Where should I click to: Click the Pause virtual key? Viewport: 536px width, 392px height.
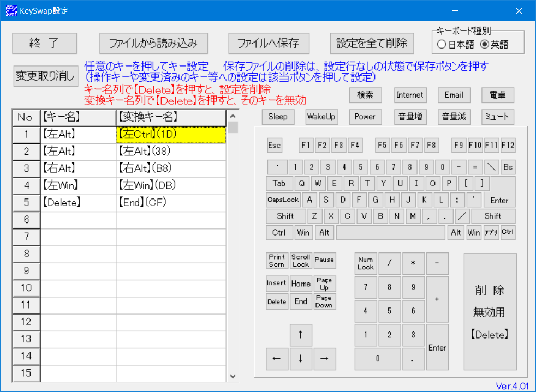pyautogui.click(x=325, y=261)
